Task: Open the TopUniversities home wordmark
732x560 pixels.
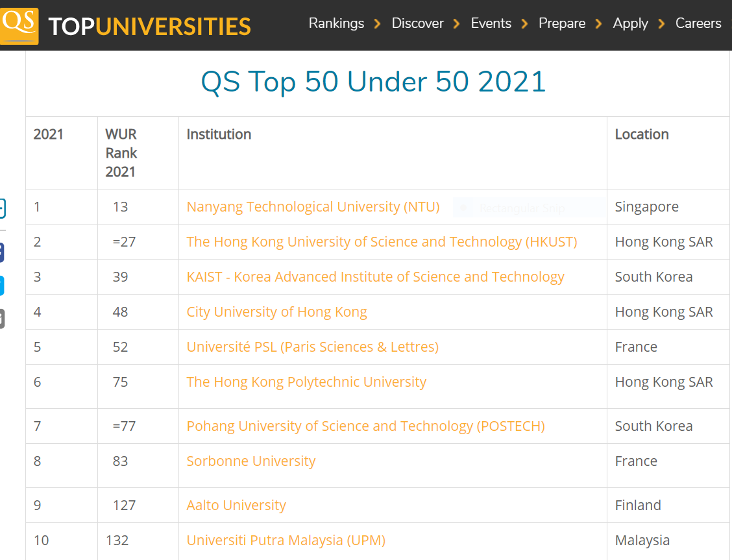Action: pyautogui.click(x=149, y=27)
